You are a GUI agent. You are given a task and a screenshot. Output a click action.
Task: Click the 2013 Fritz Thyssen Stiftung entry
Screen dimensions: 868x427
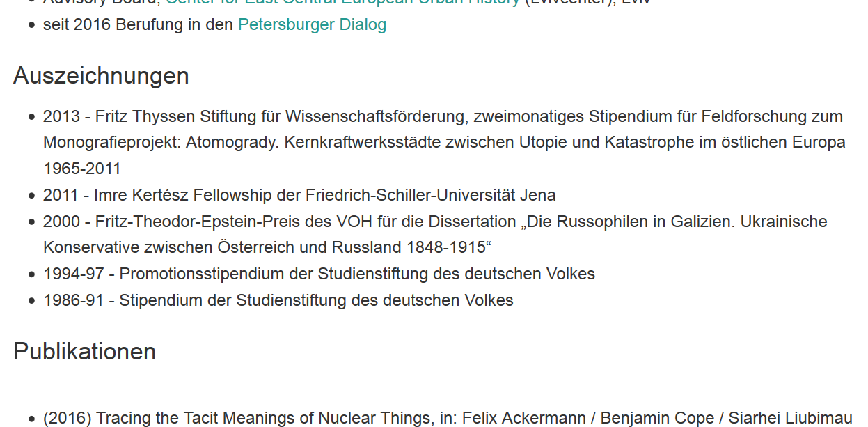(x=444, y=143)
